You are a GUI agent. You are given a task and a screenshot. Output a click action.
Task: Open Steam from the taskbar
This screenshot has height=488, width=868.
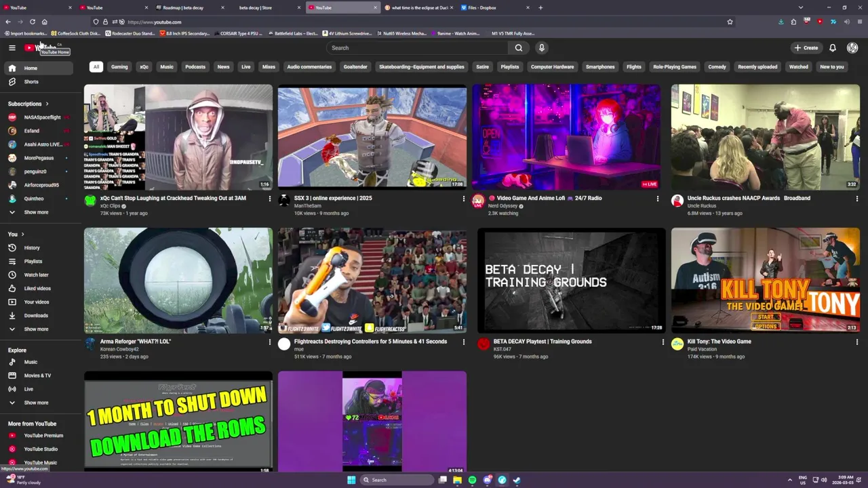[517, 480]
